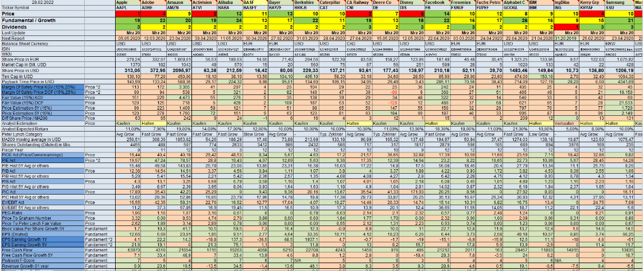Click the Fiscal Year row label
This screenshot has width=644, height=271.
[x=42, y=150]
